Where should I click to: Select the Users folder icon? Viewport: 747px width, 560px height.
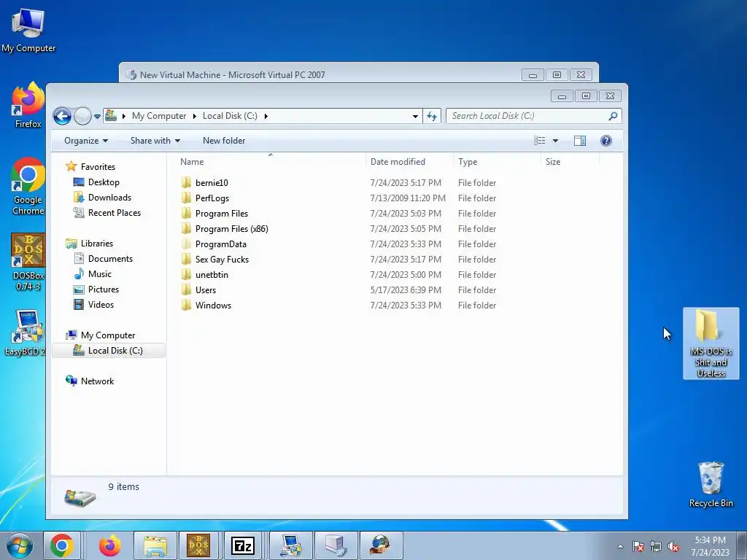pos(186,290)
